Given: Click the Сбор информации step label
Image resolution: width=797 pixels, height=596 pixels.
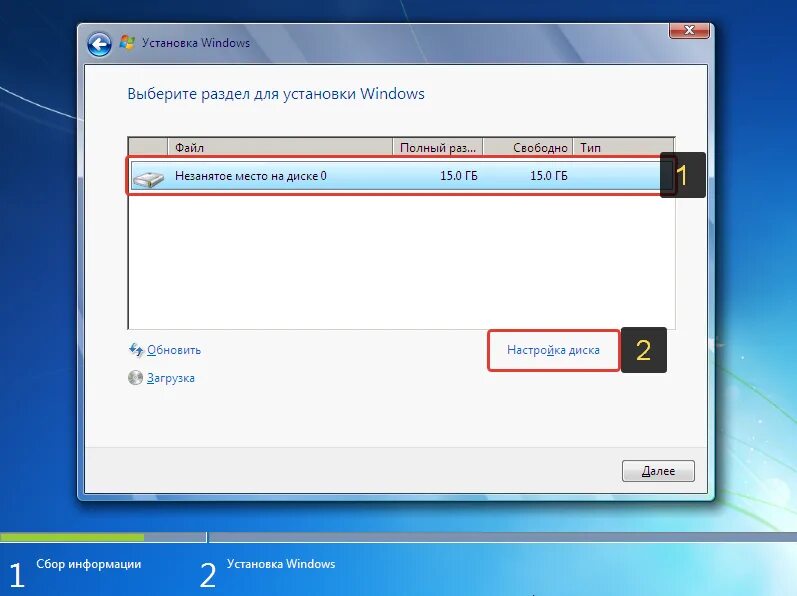Looking at the screenshot, I should tap(88, 564).
